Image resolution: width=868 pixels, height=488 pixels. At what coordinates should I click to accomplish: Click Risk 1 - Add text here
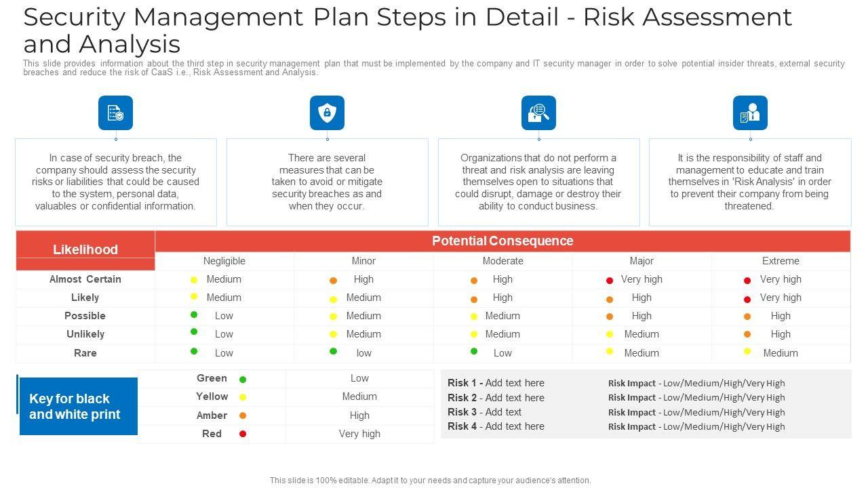[x=496, y=383]
